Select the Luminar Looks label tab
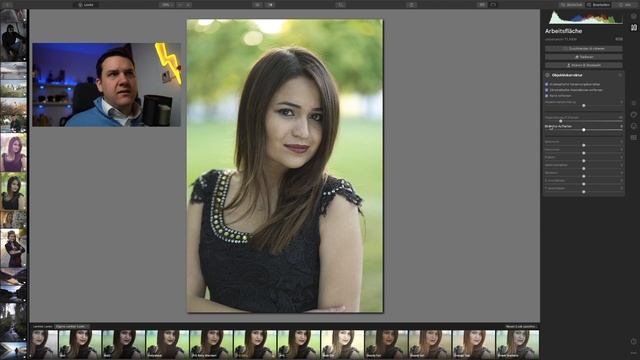 pos(43,327)
